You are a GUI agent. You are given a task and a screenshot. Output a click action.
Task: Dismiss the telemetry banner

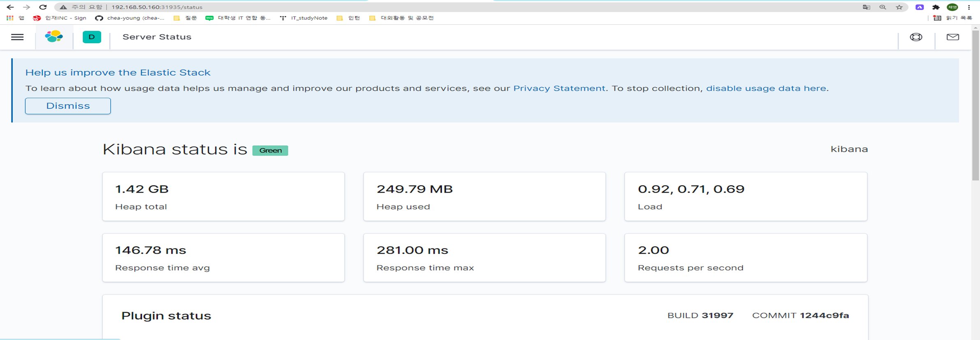point(68,106)
